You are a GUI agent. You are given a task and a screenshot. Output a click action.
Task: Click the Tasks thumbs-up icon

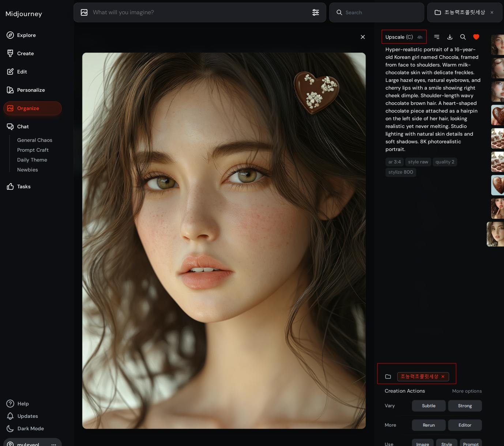[x=10, y=186]
